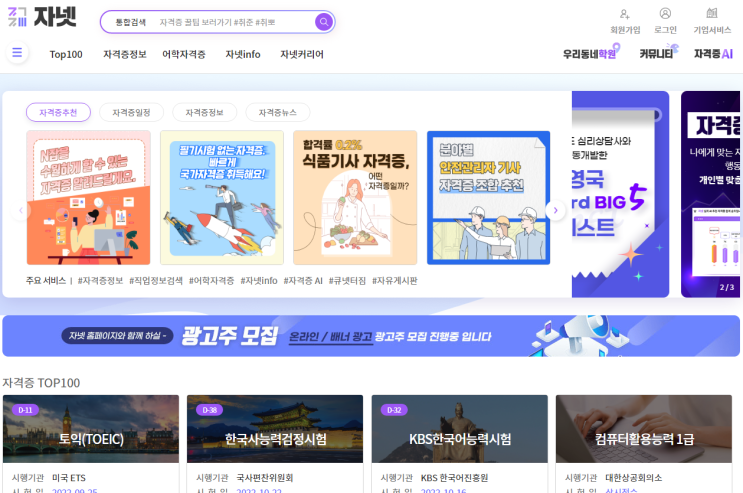
Task: Click the #자격증 AI hashtag link
Action: coord(303,281)
